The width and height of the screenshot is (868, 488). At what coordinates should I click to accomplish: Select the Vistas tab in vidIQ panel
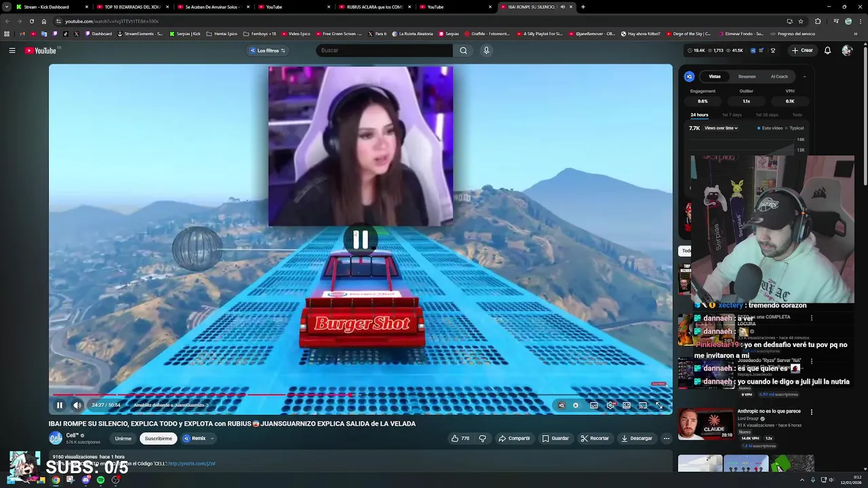715,77
